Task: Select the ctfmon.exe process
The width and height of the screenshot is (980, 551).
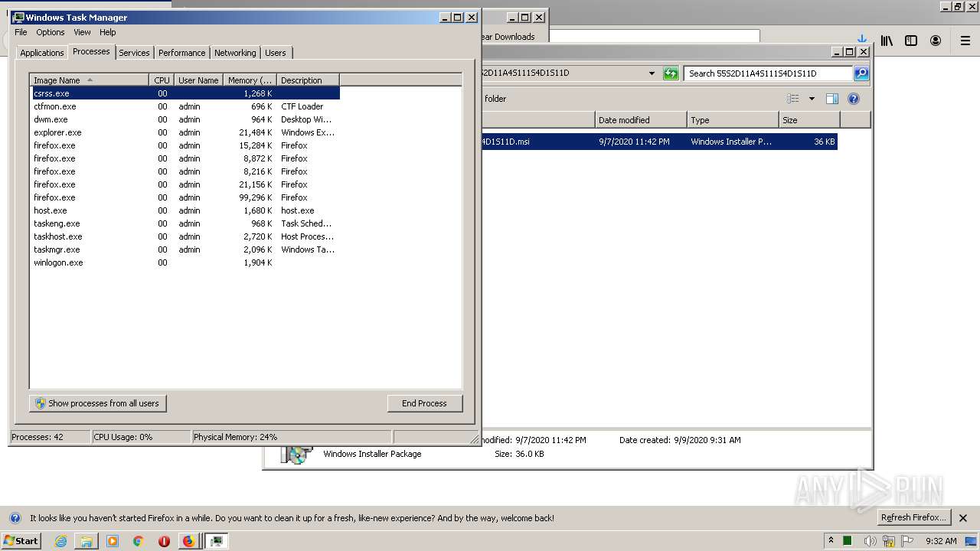Action: (x=185, y=106)
